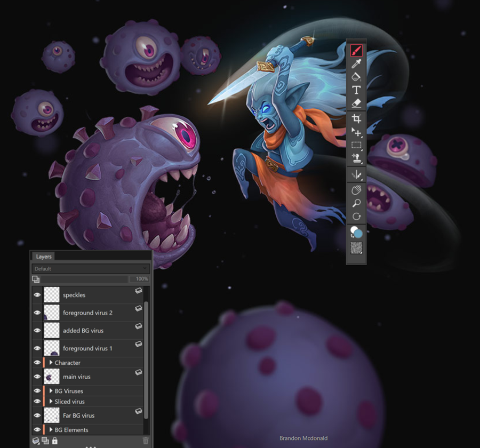Toggle visibility of Character group
This screenshot has height=448, width=480.
pyautogui.click(x=37, y=363)
